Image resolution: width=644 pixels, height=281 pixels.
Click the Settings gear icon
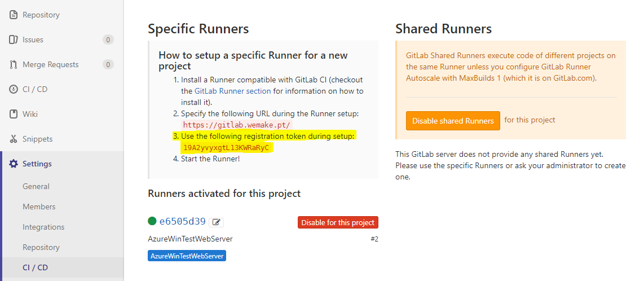click(14, 164)
